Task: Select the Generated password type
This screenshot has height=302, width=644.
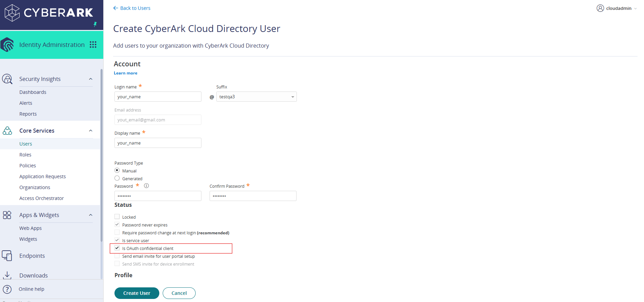Action: [117, 178]
